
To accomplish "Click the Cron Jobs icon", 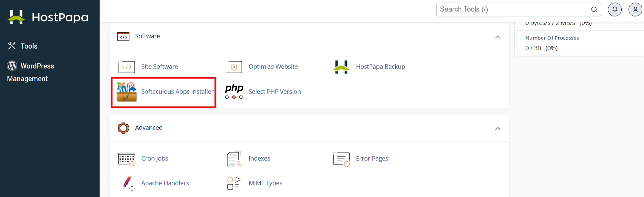I will pyautogui.click(x=127, y=159).
